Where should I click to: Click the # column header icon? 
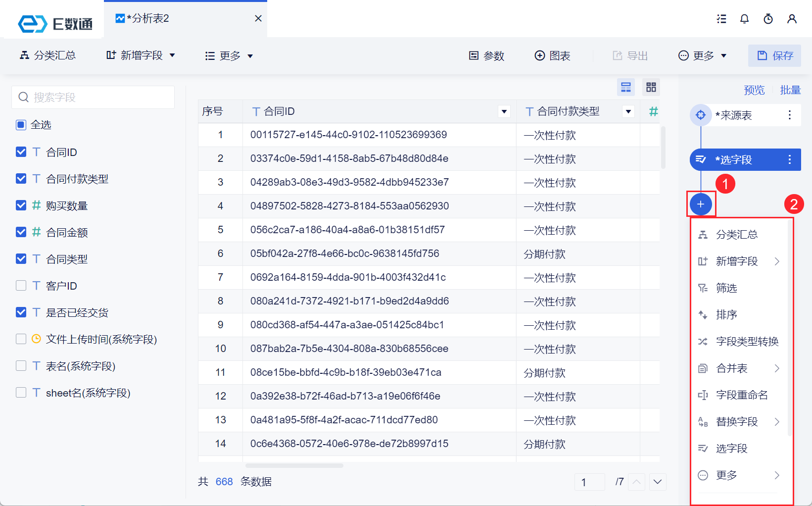(x=653, y=111)
